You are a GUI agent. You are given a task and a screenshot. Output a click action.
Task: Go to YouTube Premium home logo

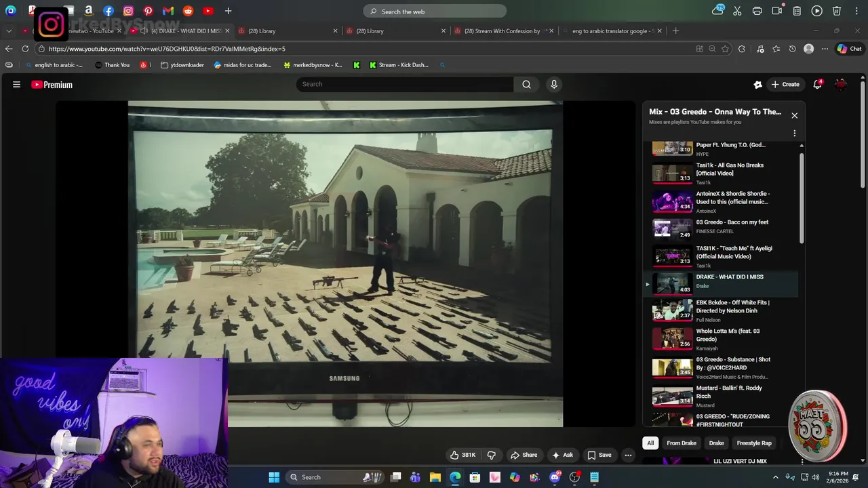pyautogui.click(x=52, y=85)
